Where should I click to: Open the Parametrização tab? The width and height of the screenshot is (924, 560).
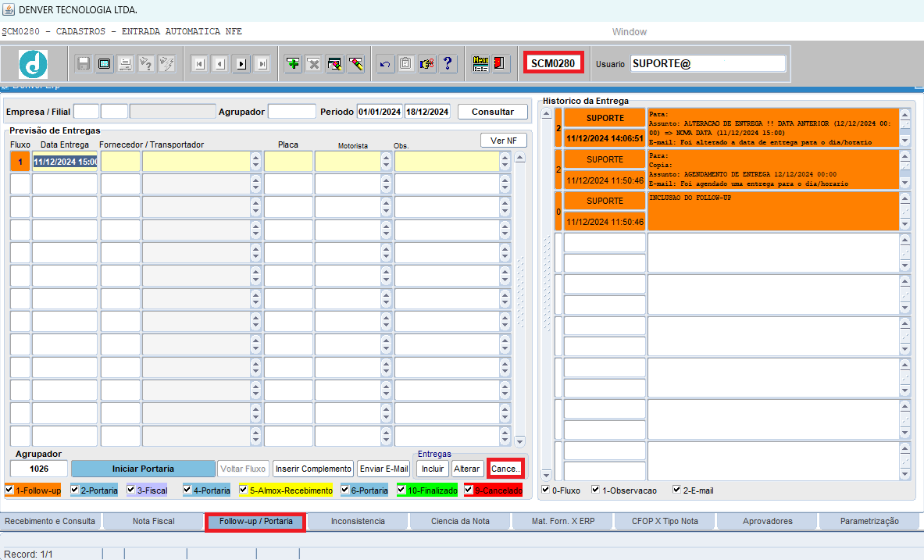pyautogui.click(x=869, y=521)
